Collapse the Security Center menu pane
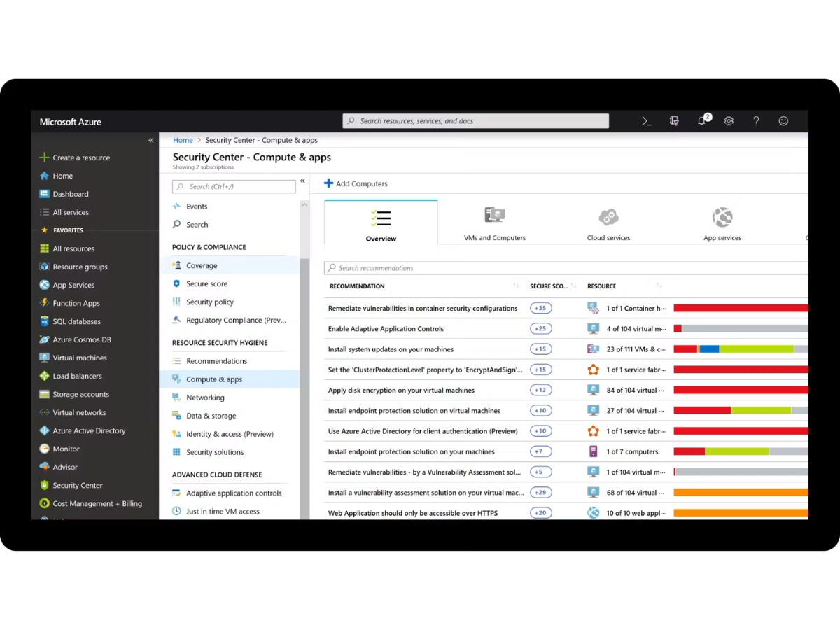 (302, 181)
